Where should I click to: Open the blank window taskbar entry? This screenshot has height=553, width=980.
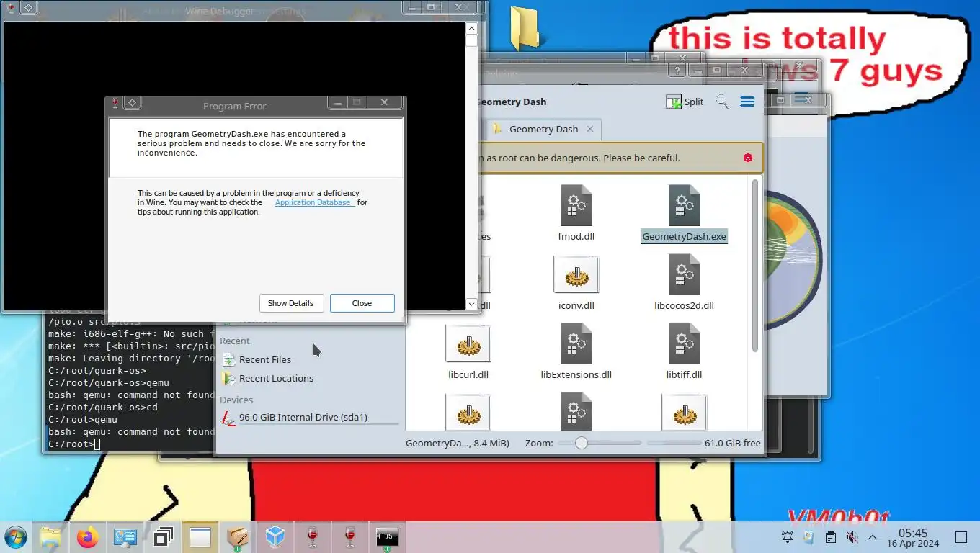pos(200,537)
